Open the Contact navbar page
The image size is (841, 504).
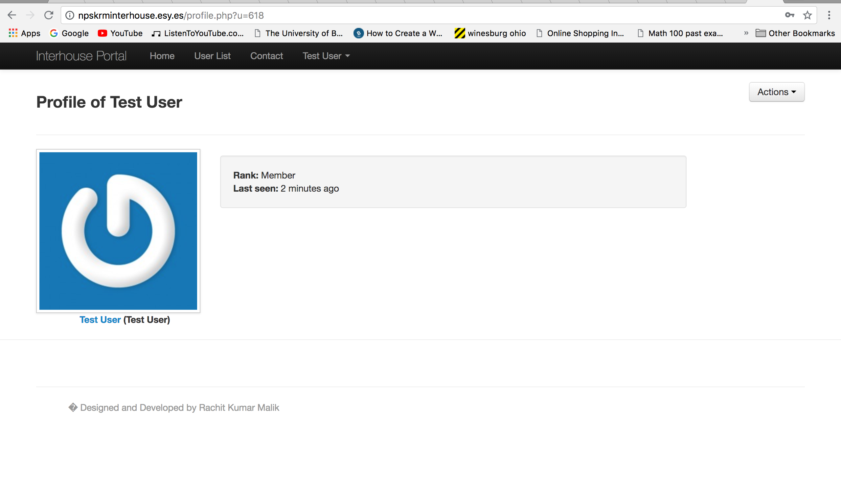pyautogui.click(x=266, y=56)
